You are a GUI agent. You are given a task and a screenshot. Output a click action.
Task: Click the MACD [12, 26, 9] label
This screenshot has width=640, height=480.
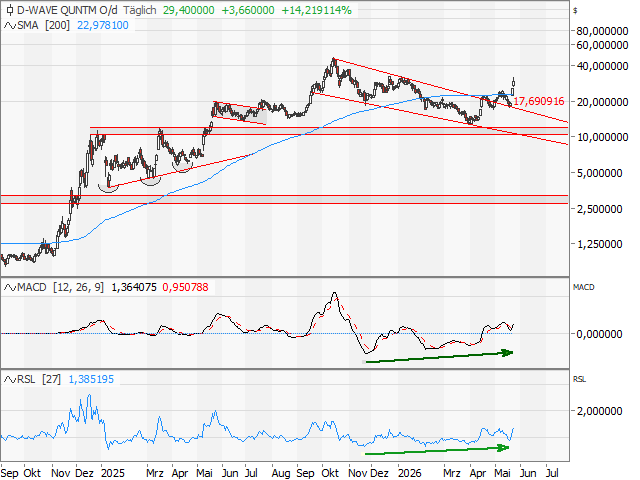coord(60,287)
